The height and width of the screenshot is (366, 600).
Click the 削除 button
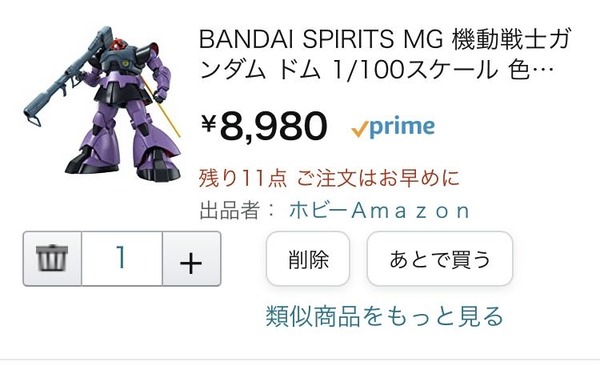(308, 259)
